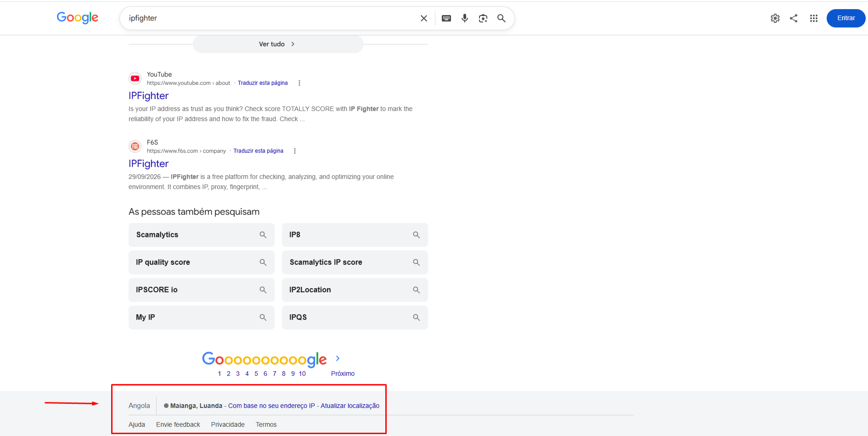Screen dimensions: 868x436
Task: Translate the F6S result page
Action: point(258,151)
